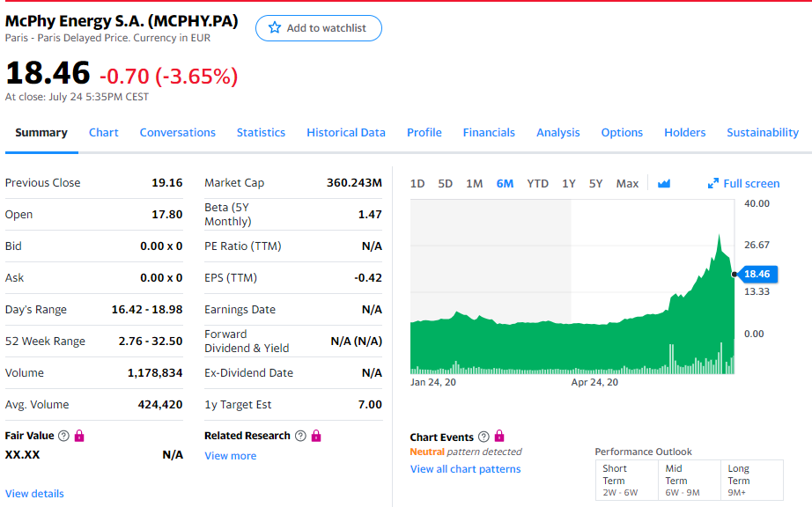Click the Fair Value help question icon
Viewport: 812px width, 507px height.
(x=63, y=436)
